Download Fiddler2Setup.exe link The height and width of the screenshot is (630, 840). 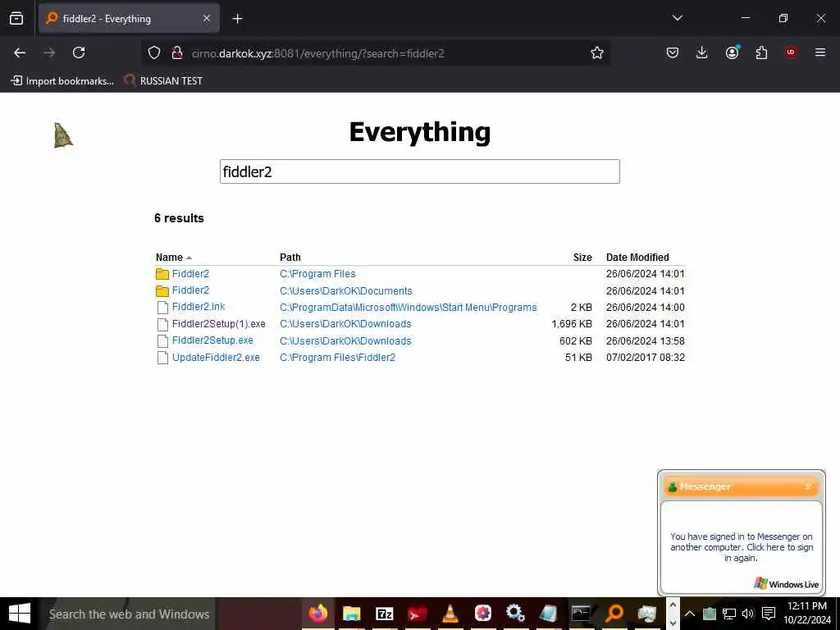[212, 340]
